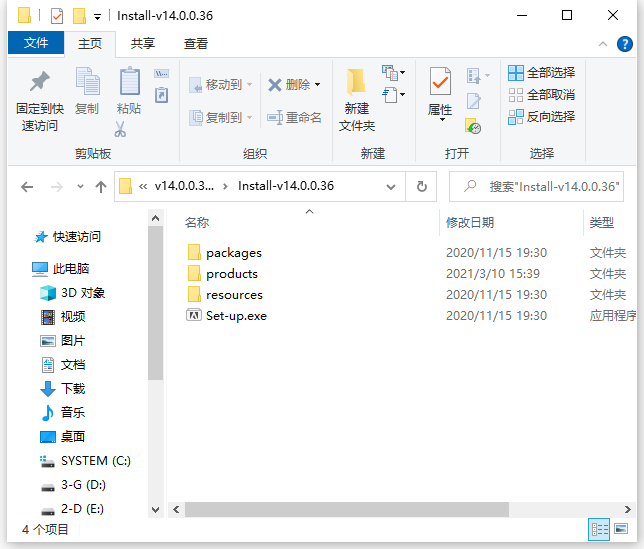Image resolution: width=644 pixels, height=549 pixels.
Task: Open the New Item dropdown icon
Action: pos(393,73)
